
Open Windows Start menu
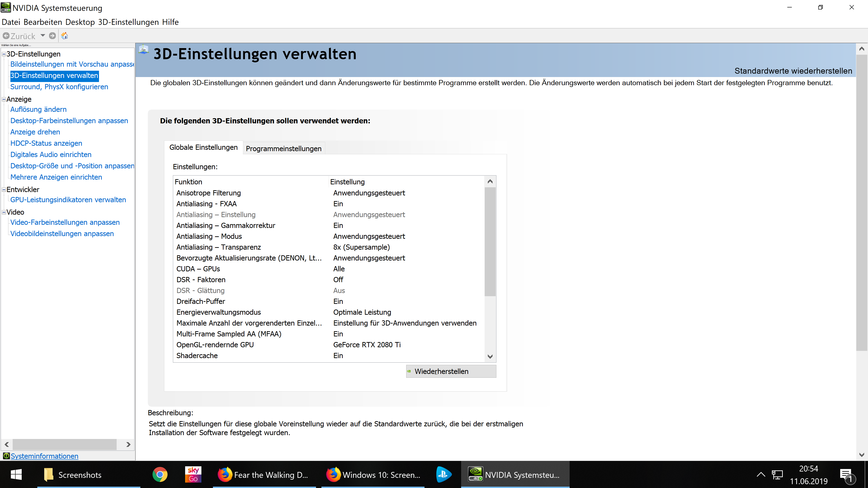[x=16, y=474]
